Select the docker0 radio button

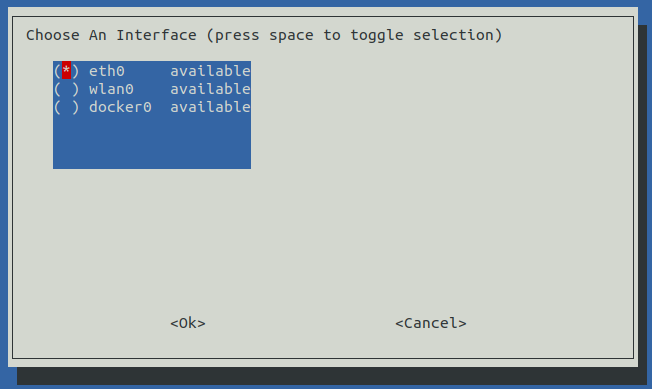point(67,107)
